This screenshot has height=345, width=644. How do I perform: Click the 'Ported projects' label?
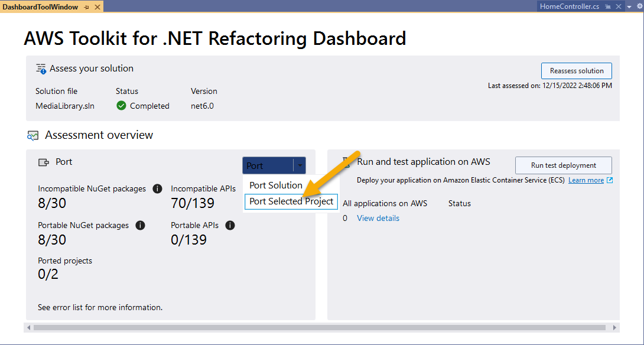pos(65,261)
